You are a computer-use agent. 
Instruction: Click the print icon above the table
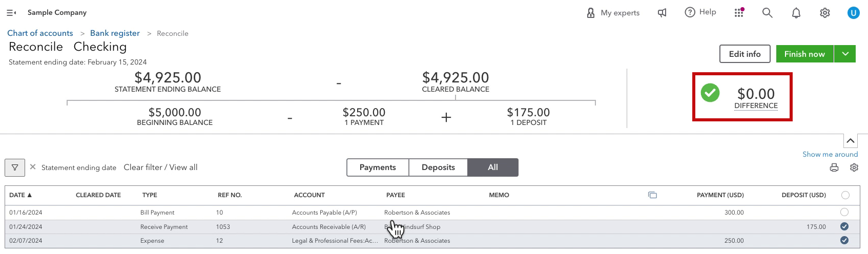834,167
